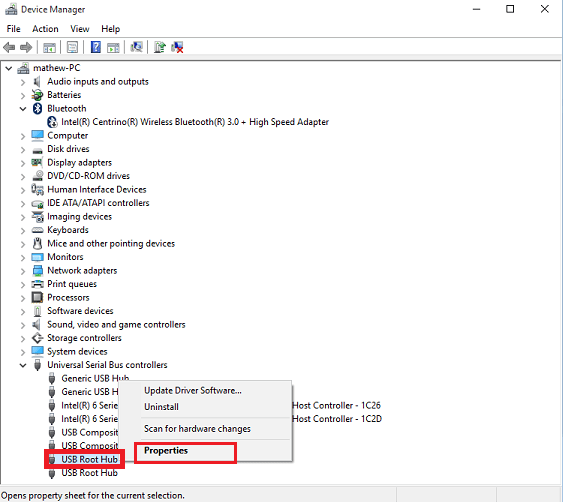Viewport: 563px width, 502px height.
Task: Click the Sound, video and game controllers icon
Action: click(x=37, y=325)
